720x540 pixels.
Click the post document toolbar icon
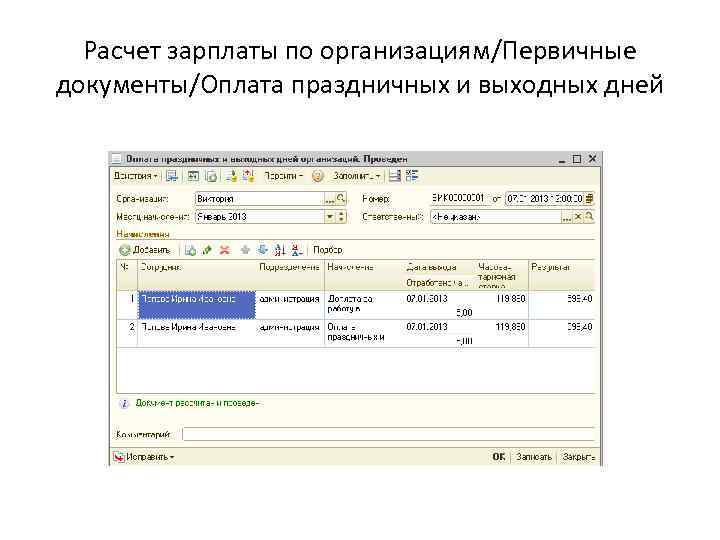click(x=193, y=176)
